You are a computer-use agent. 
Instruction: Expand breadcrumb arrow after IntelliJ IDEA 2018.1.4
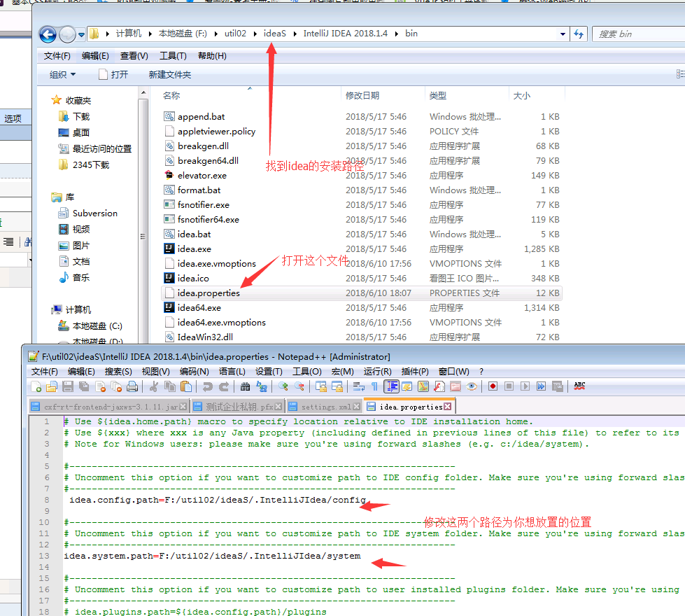click(397, 34)
